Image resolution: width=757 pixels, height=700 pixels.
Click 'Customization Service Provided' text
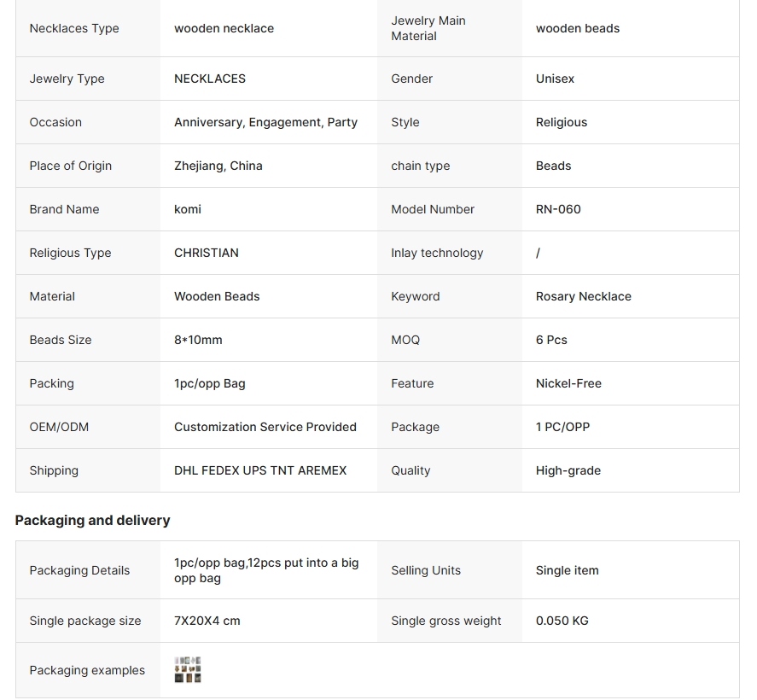point(265,427)
